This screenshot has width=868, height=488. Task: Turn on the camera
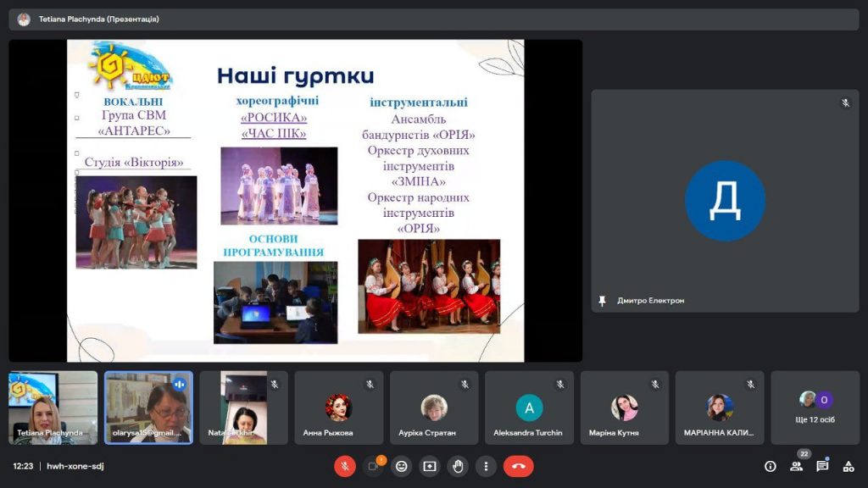click(x=373, y=466)
